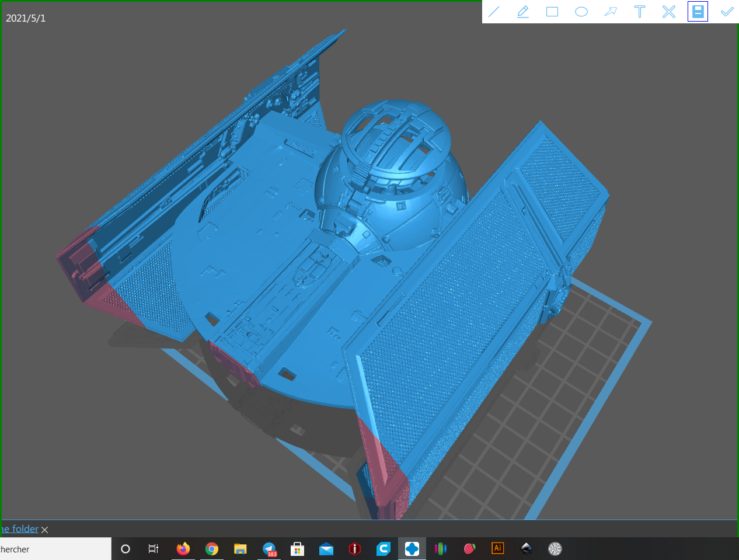
Task: Open the raspberry icon app on taskbar
Action: point(469,549)
